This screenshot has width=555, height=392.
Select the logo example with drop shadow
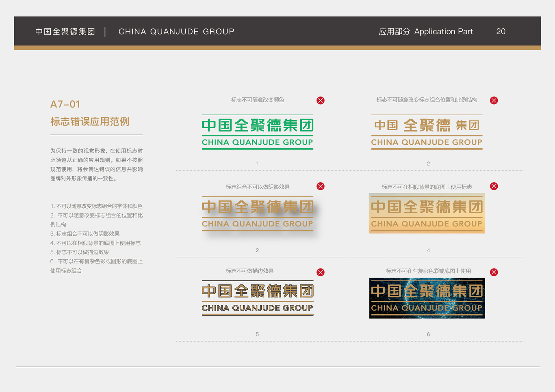[x=258, y=214]
